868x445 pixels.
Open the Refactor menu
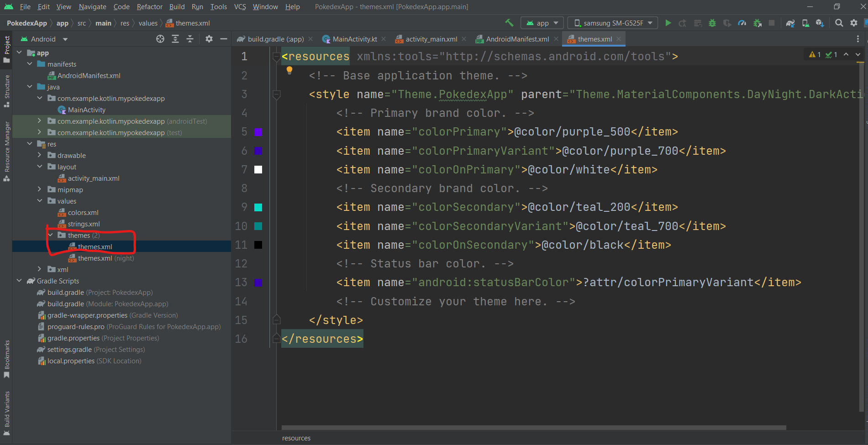point(149,7)
